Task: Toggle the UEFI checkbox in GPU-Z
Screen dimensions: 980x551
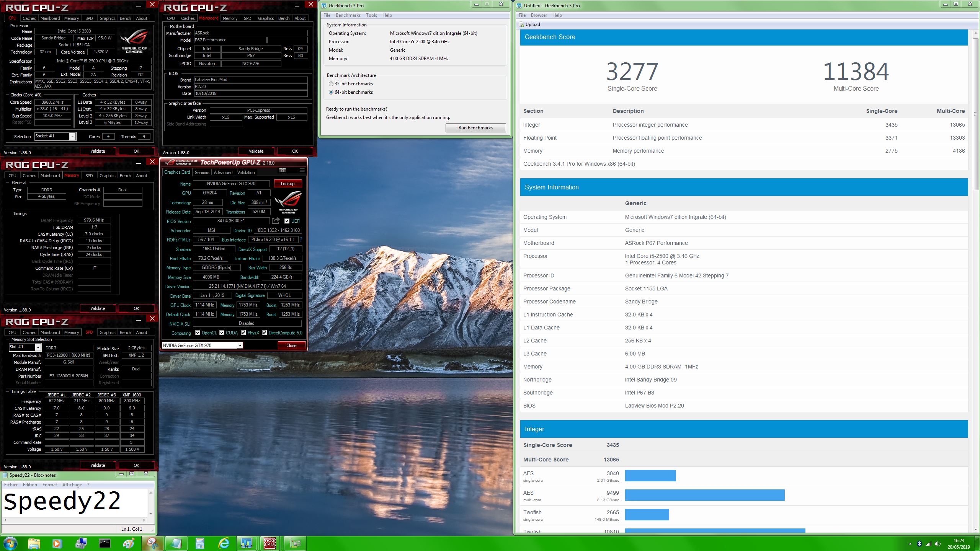Action: coord(287,221)
